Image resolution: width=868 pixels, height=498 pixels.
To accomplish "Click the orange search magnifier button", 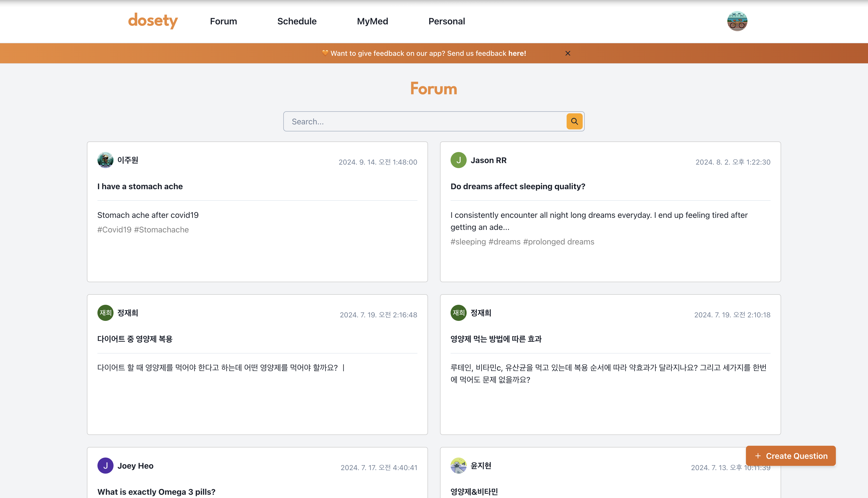I will (x=574, y=121).
